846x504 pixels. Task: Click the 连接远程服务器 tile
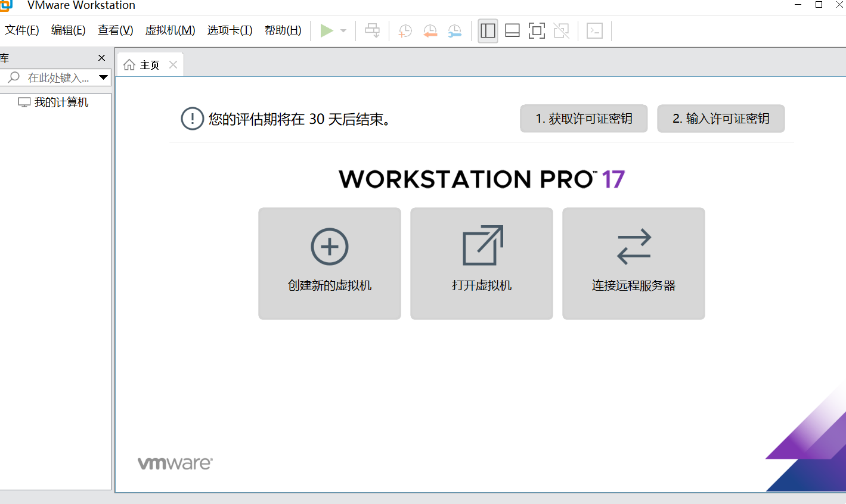coord(634,263)
